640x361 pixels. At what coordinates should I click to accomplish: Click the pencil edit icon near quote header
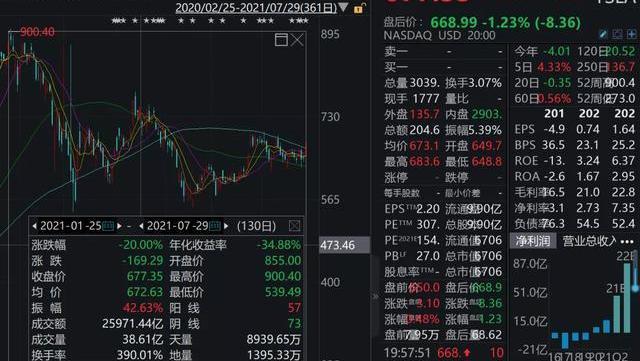pos(603,34)
